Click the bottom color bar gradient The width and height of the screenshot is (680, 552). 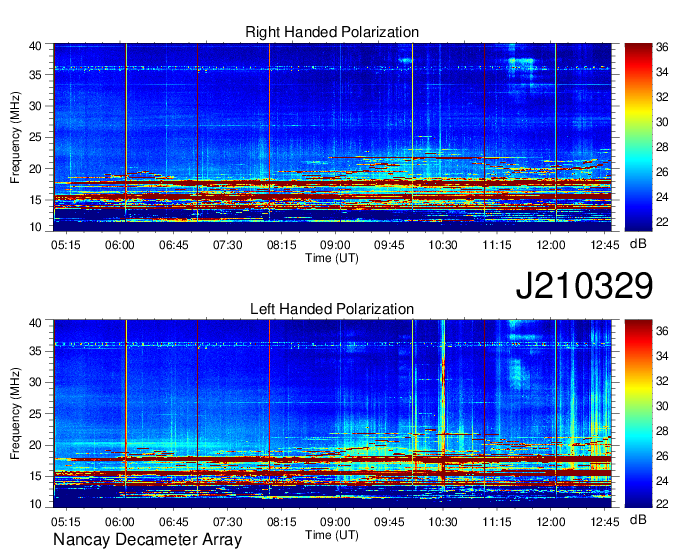tap(638, 414)
